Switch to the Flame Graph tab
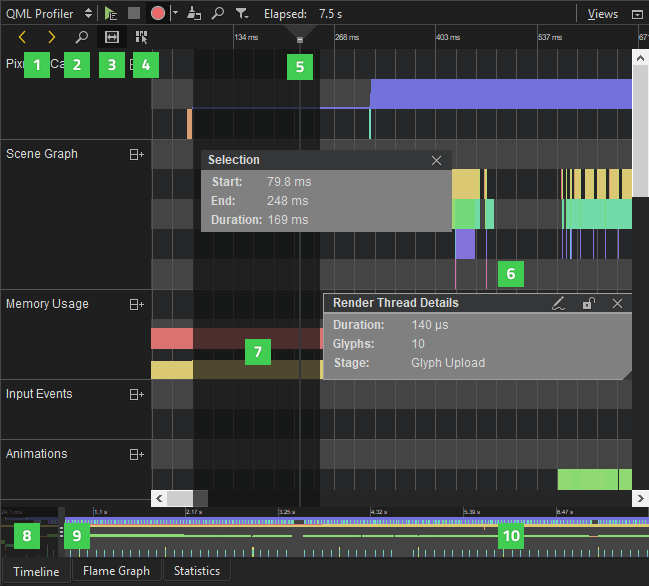The height and width of the screenshot is (586, 649). [116, 572]
